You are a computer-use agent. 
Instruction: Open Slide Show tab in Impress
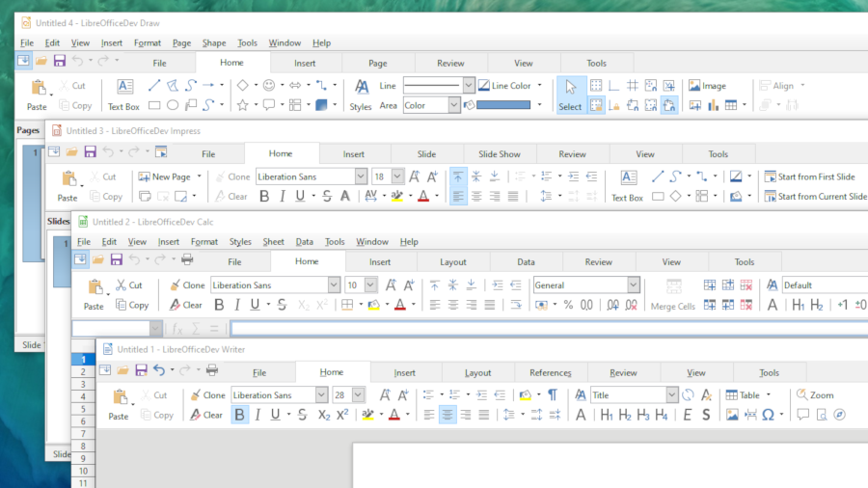500,153
